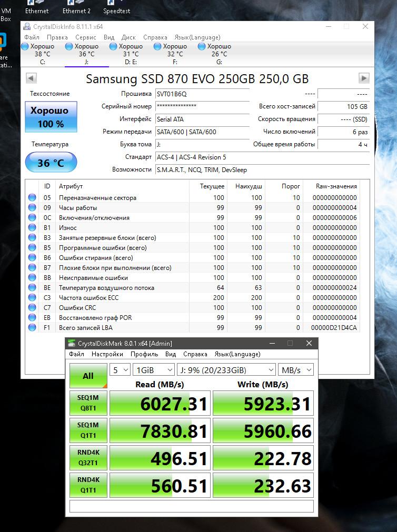
Task: Select drive J: status circle at 36 °C
Action: [x=69, y=46]
